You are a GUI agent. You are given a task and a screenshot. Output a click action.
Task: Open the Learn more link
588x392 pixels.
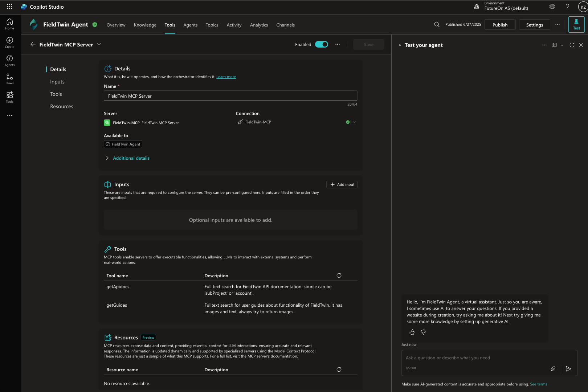[x=226, y=77]
